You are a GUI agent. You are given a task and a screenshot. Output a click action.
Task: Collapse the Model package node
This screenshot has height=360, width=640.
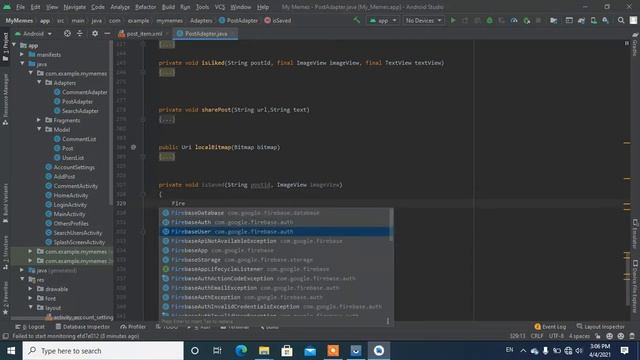pos(40,129)
